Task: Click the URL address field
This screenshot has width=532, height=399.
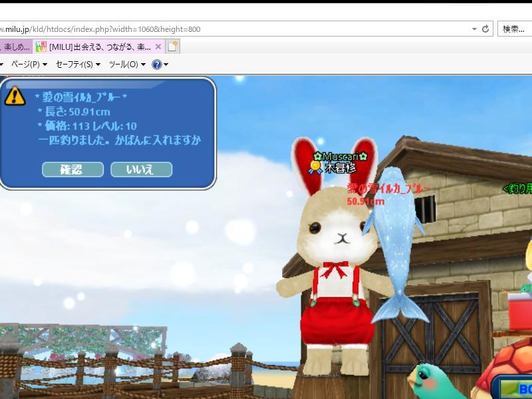Action: click(x=233, y=29)
